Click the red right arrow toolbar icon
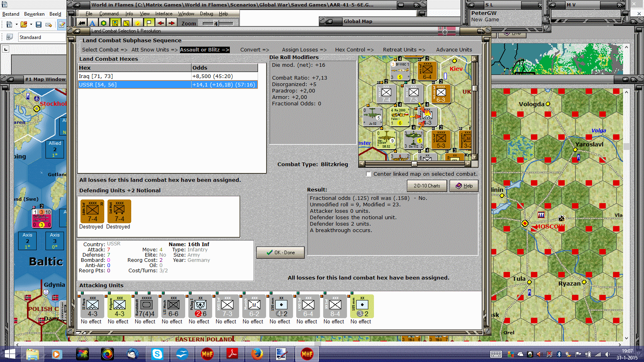Image resolution: width=644 pixels, height=362 pixels. coord(171,23)
